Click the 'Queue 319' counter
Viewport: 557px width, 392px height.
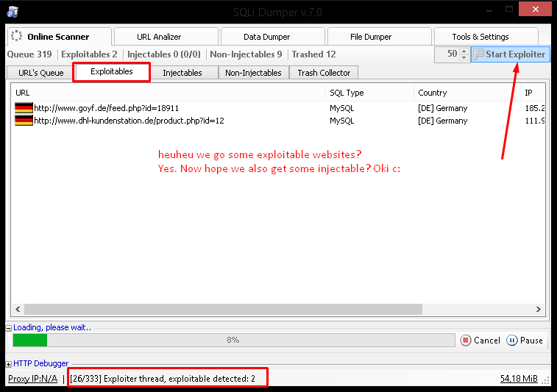click(29, 54)
